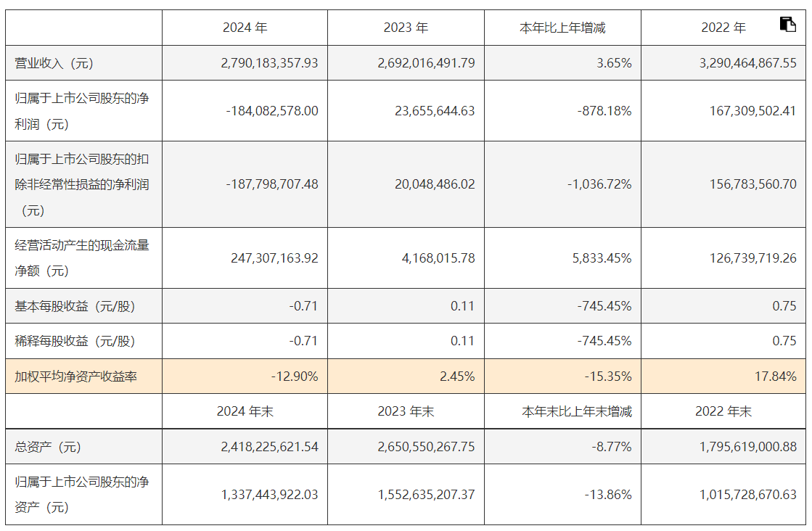Click the 3.65% revenue change cell
The height and width of the screenshot is (531, 812).
coord(614,63)
